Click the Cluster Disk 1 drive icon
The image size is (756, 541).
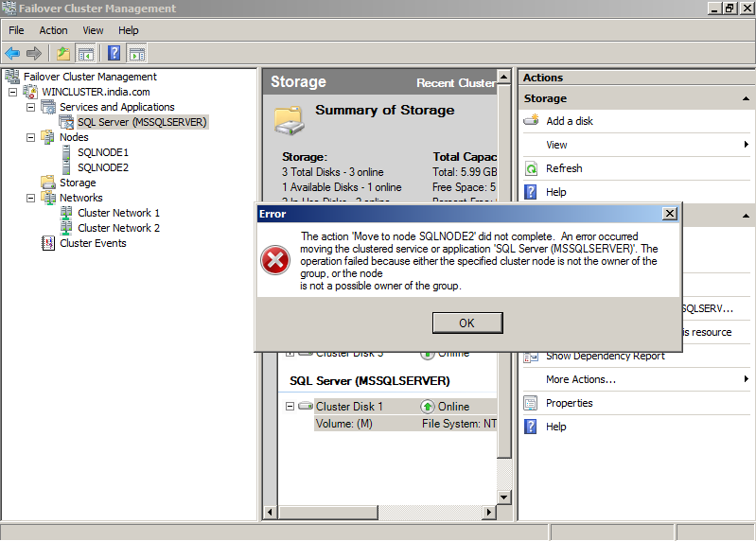[x=306, y=406]
